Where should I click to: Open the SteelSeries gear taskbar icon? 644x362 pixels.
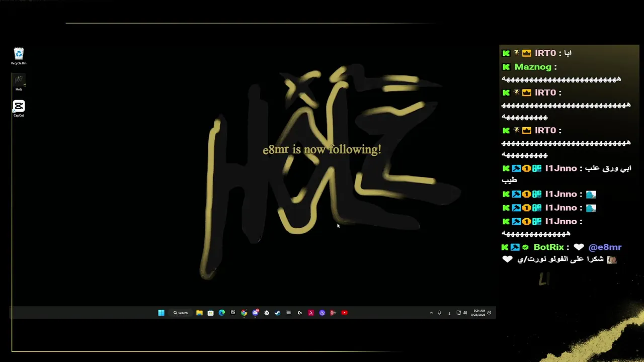click(266, 313)
